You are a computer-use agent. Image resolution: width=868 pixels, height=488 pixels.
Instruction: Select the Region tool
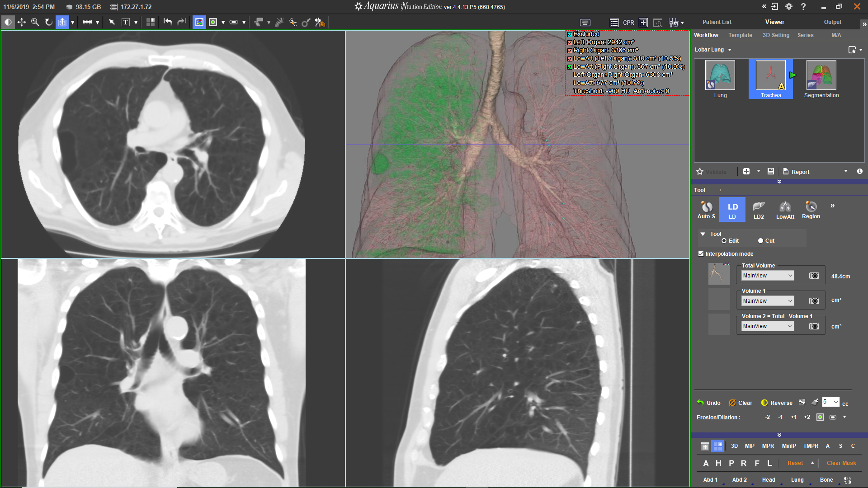point(811,210)
